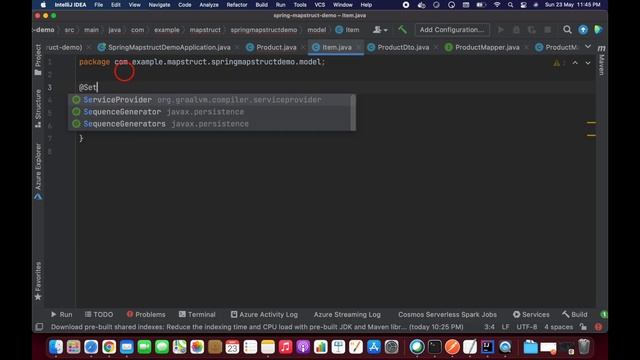Change the 4 spaces indent setting
640x360 pixels.
pos(558,327)
